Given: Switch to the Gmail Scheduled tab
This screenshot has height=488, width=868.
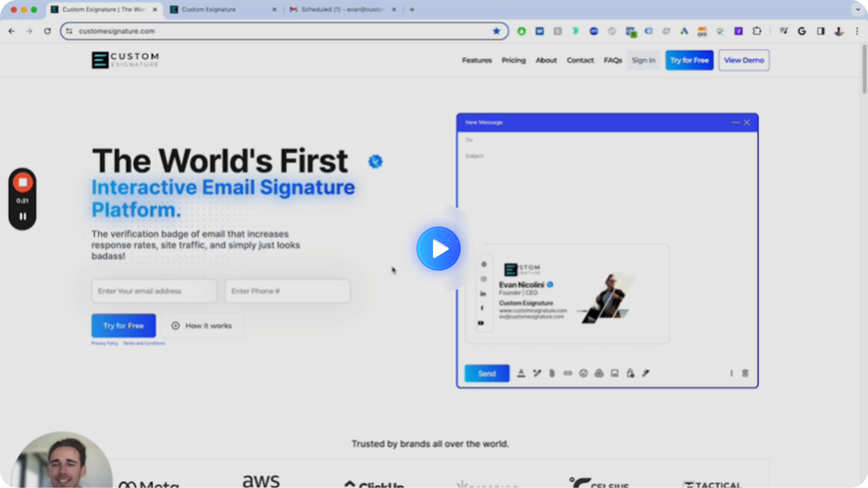Looking at the screenshot, I should [x=343, y=10].
